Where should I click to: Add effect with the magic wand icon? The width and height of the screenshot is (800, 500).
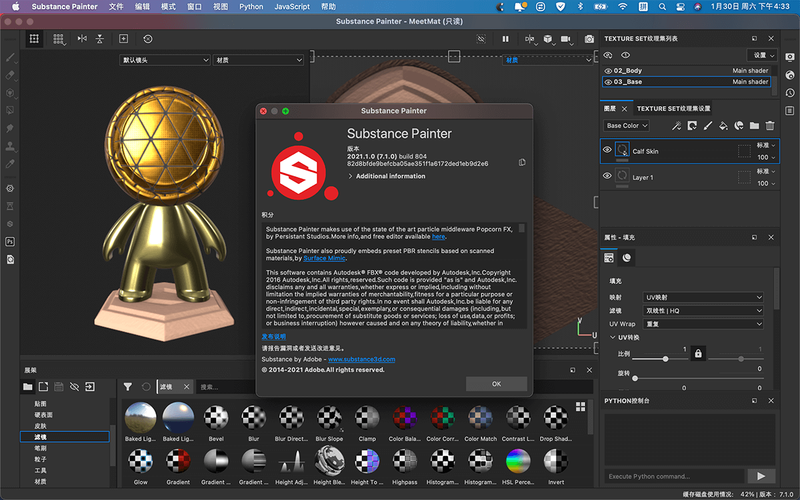pos(677,126)
